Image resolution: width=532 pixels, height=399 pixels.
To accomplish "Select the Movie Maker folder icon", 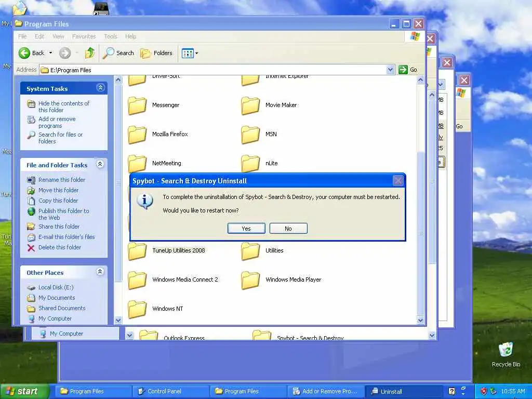I will (250, 105).
